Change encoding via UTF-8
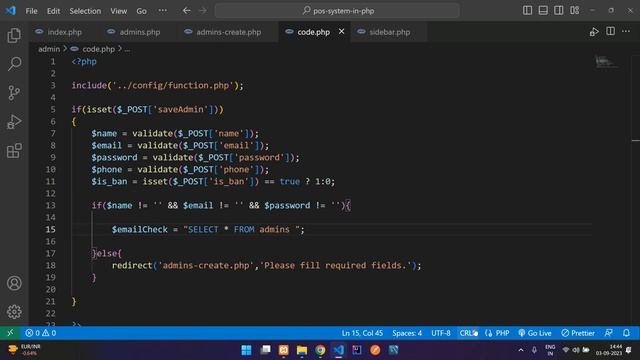 441,333
